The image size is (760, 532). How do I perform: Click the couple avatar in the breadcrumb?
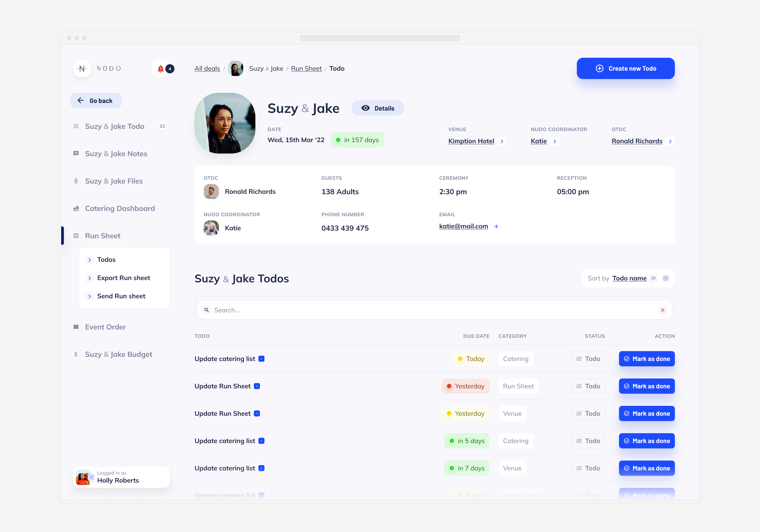pyautogui.click(x=236, y=68)
